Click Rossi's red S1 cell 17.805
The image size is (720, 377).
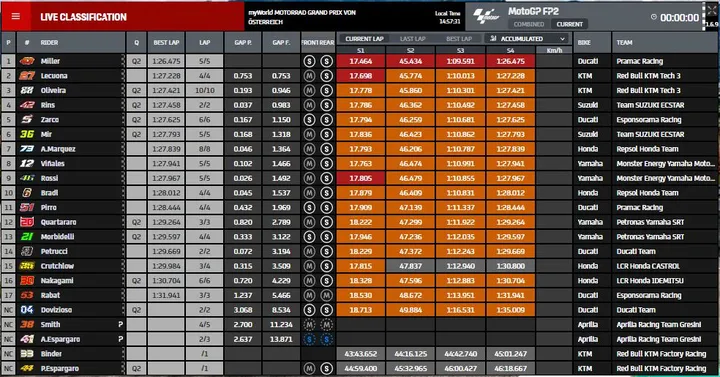coord(361,178)
